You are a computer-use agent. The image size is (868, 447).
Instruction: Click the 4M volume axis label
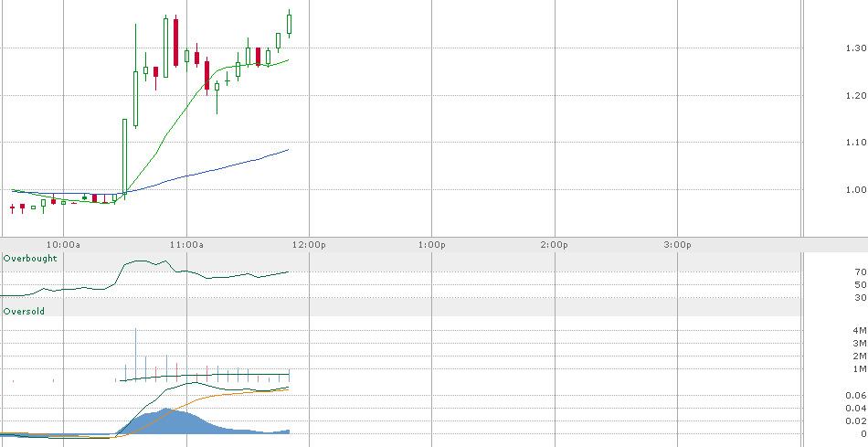pos(860,331)
